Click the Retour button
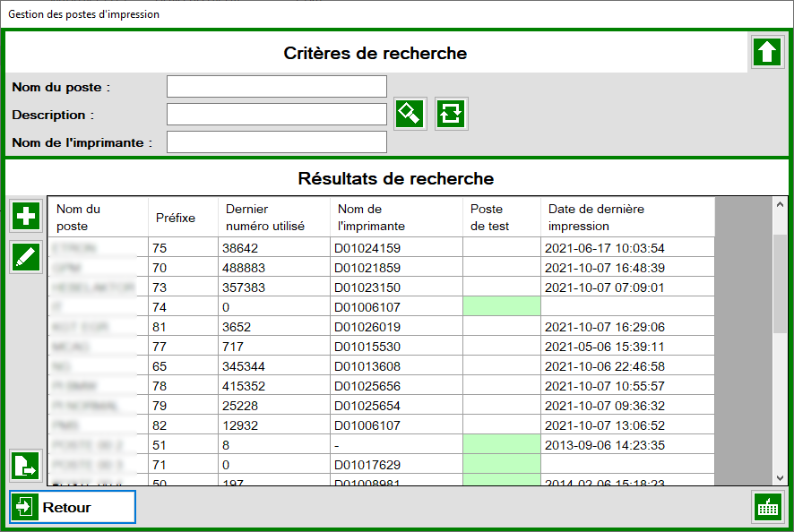The height and width of the screenshot is (532, 794). click(72, 507)
